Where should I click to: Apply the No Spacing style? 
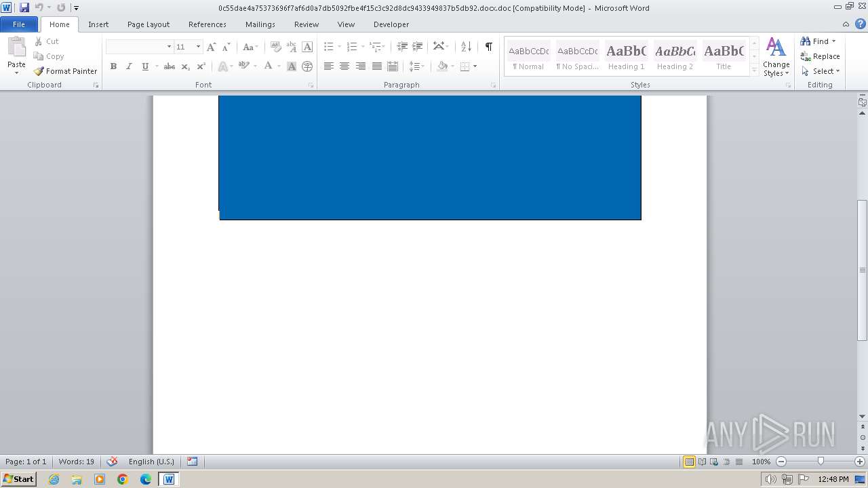tap(577, 56)
